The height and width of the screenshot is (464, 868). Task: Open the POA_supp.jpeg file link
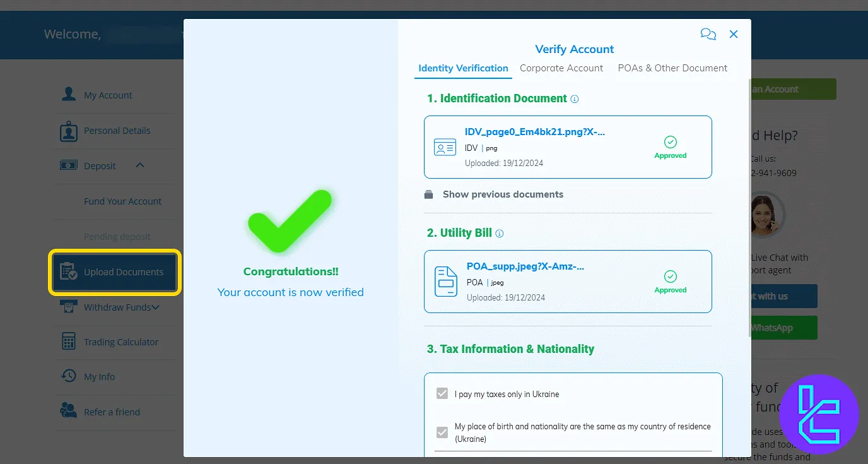pos(525,266)
